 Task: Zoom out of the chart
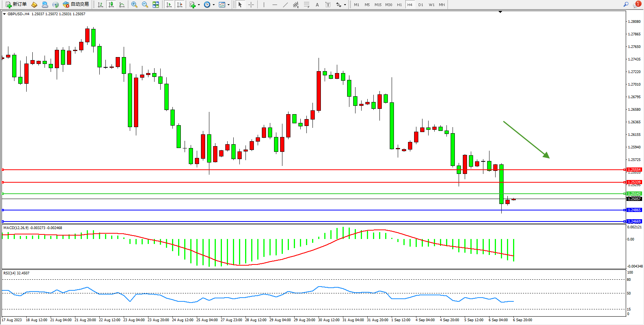145,5
